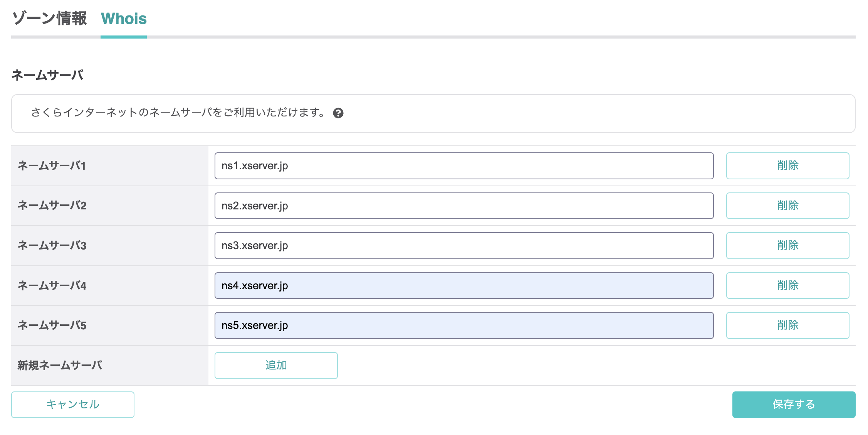The width and height of the screenshot is (868, 435).
Task: Delete the ネームサーバ3 entry
Action: coord(787,246)
